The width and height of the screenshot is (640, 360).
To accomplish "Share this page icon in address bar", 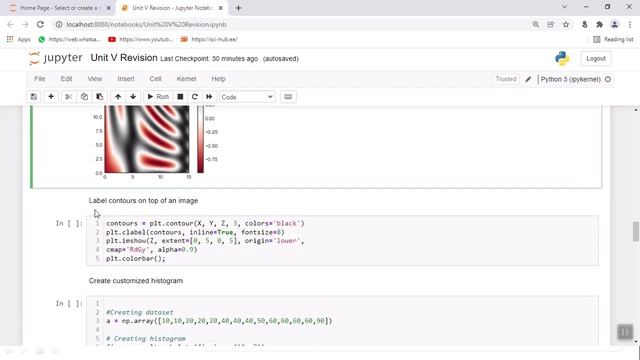I will pyautogui.click(x=551, y=24).
